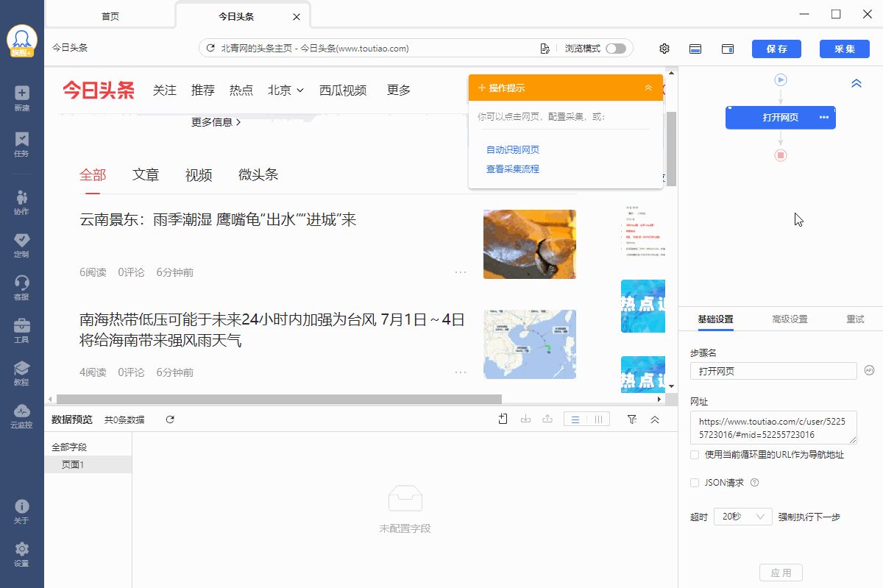The width and height of the screenshot is (883, 588).
Task: Click the turtle thumbnail of the 云南景东 article
Action: pos(530,244)
